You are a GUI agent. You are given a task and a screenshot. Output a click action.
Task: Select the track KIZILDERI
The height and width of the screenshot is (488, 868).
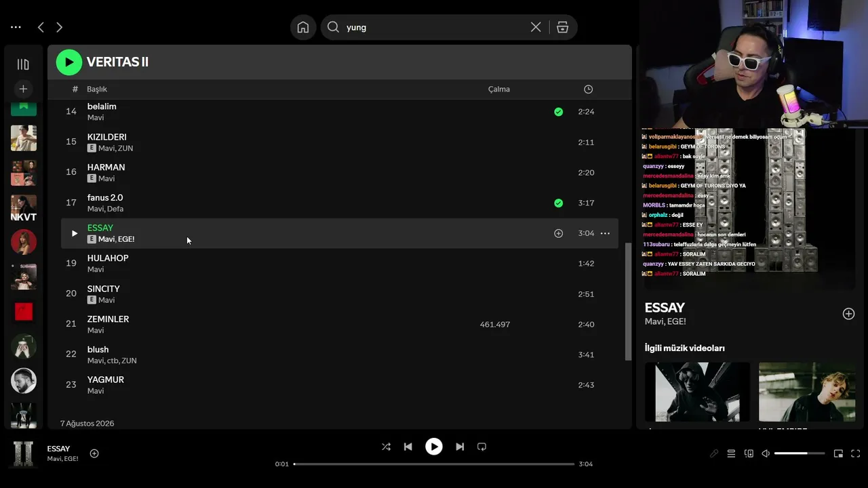[x=107, y=137]
